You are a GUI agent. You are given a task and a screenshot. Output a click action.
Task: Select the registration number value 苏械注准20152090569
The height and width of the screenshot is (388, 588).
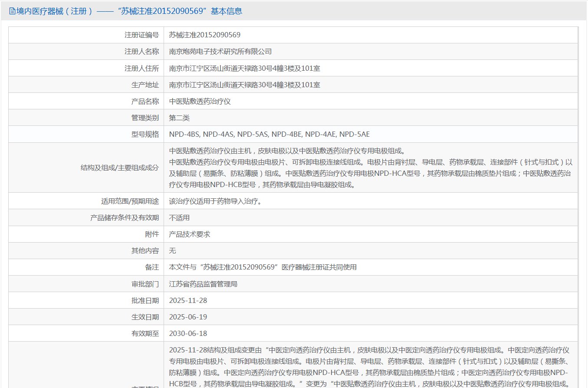pyautogui.click(x=205, y=35)
